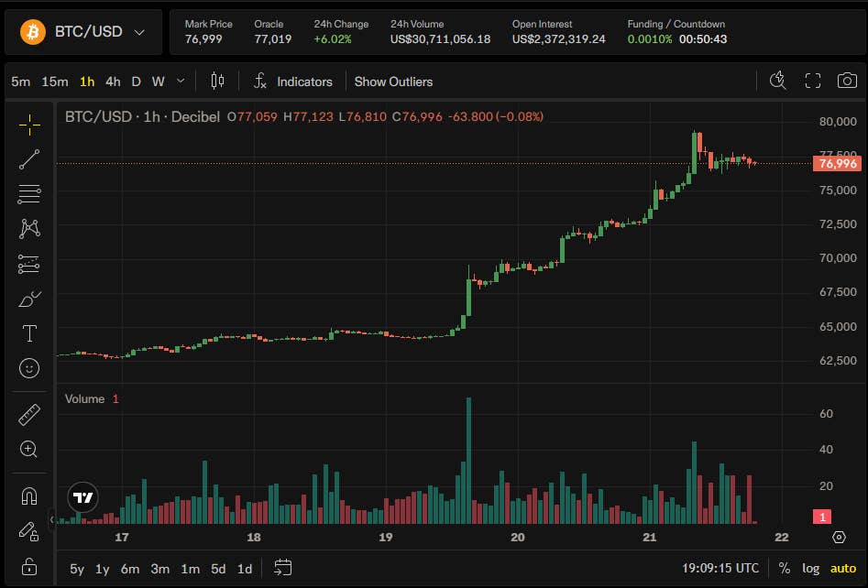868x588 pixels.
Task: Collapse the drawing toolbar side arrow
Action: (x=52, y=519)
